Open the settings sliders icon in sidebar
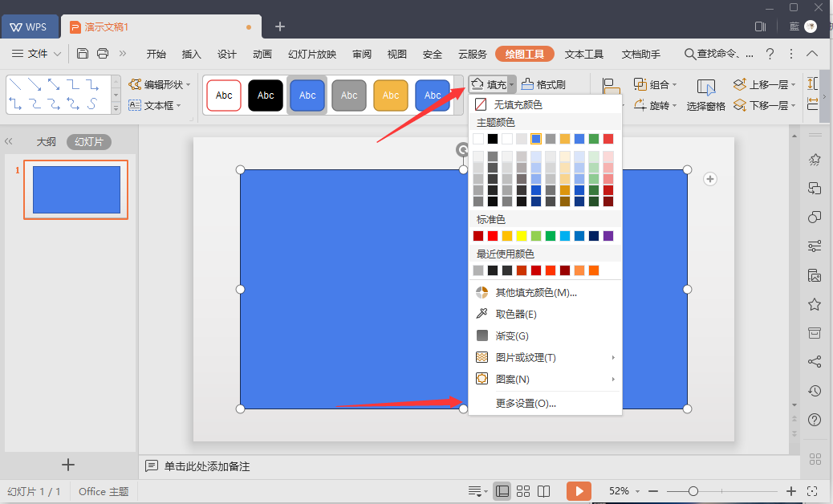 coord(815,246)
